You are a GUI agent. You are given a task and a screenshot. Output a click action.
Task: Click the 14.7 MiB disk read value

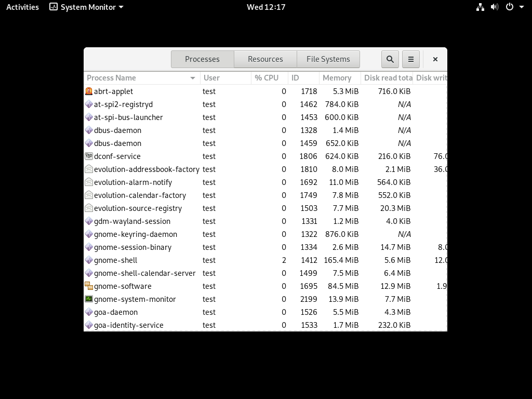(395, 247)
